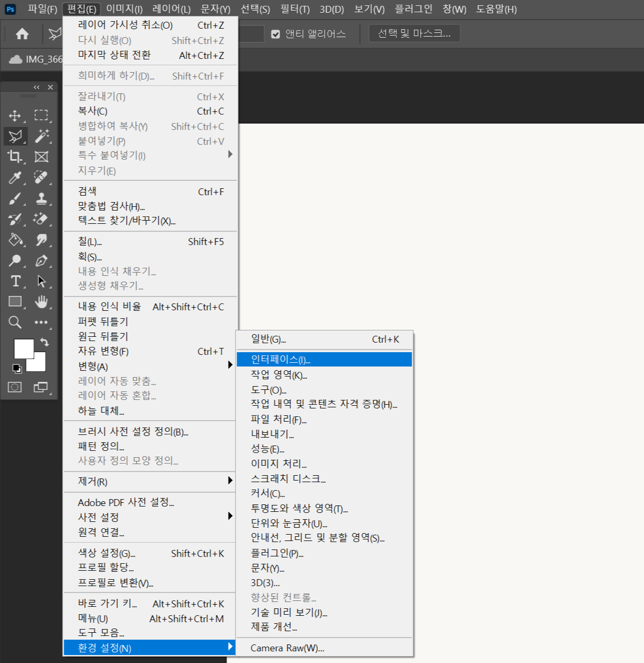Collapse the tools panel with double arrows
Image resolution: width=644 pixels, height=663 pixels.
36,87
